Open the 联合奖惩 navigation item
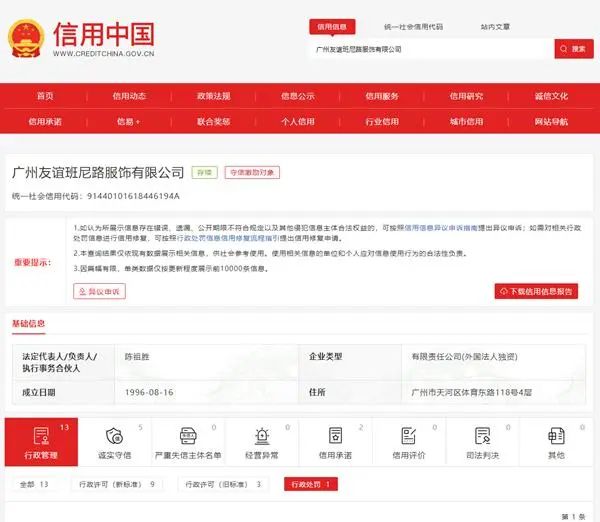Screen dimensions: 600x522 point(214,122)
